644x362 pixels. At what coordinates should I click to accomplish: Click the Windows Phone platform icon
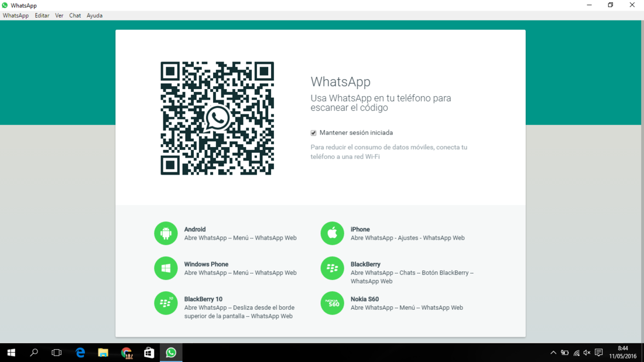pyautogui.click(x=166, y=268)
